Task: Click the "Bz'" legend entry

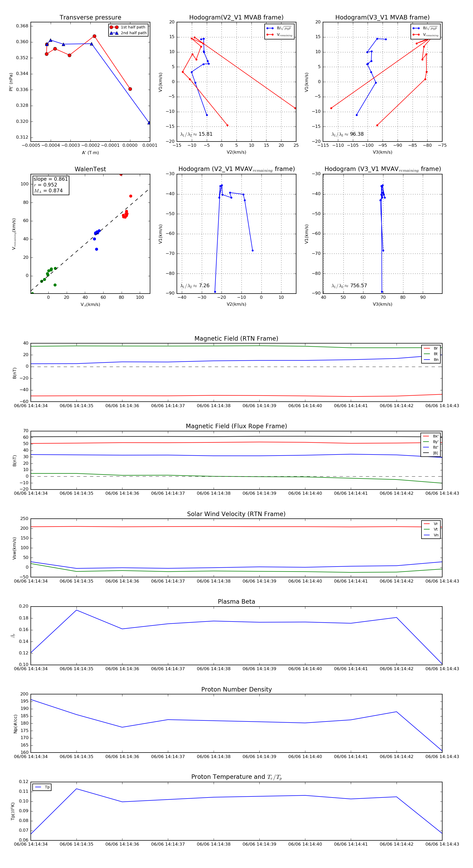Action: (431, 447)
